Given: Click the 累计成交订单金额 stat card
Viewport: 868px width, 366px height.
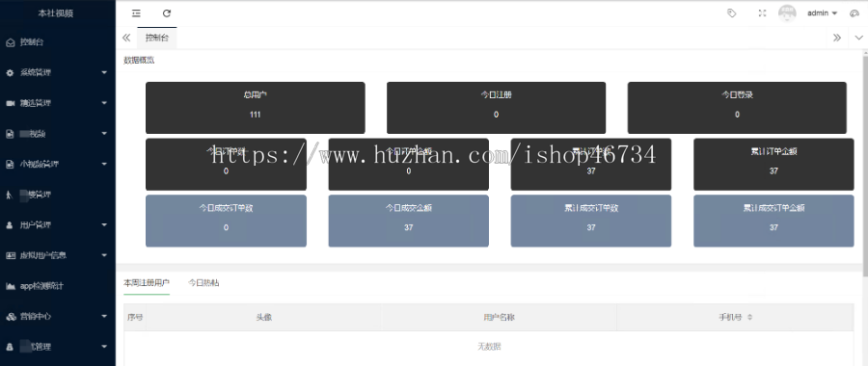Looking at the screenshot, I should click(x=773, y=221).
